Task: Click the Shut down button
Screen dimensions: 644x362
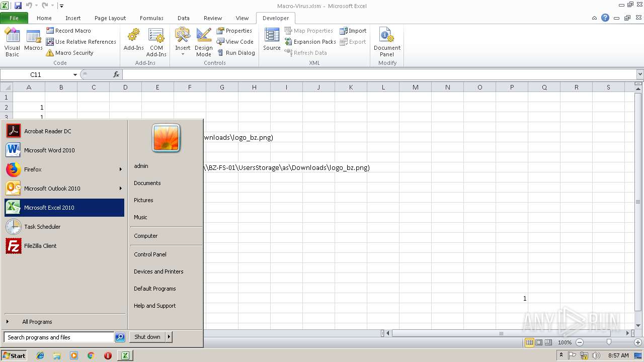Action: 147,337
